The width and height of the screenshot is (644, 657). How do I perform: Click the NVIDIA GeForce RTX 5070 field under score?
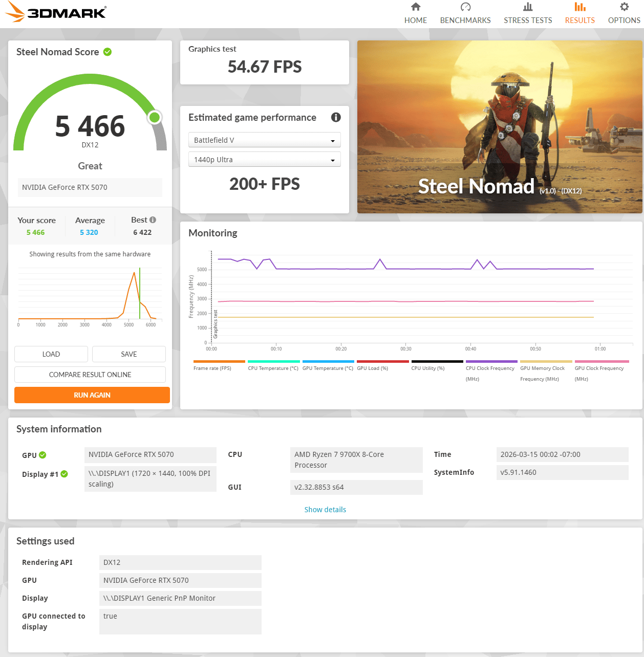90,187
